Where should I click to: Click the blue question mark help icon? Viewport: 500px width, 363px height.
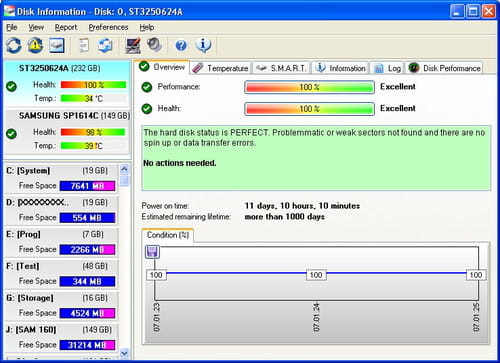[181, 45]
